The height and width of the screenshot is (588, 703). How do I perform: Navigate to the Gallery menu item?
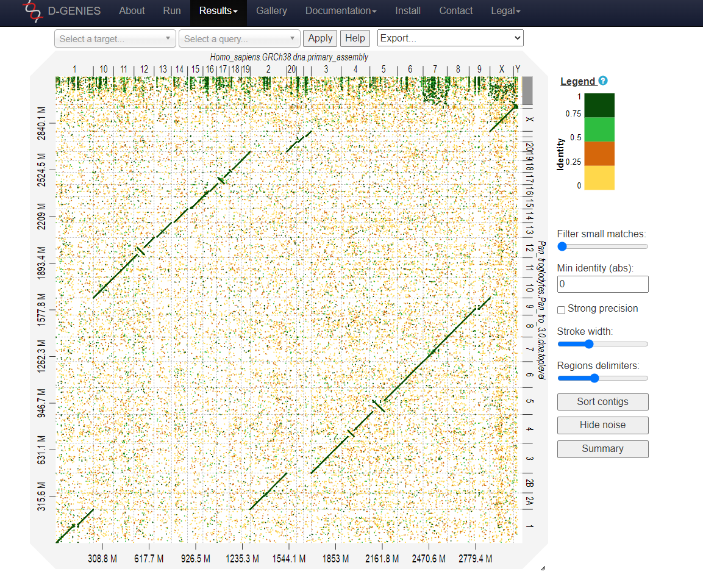click(x=271, y=10)
